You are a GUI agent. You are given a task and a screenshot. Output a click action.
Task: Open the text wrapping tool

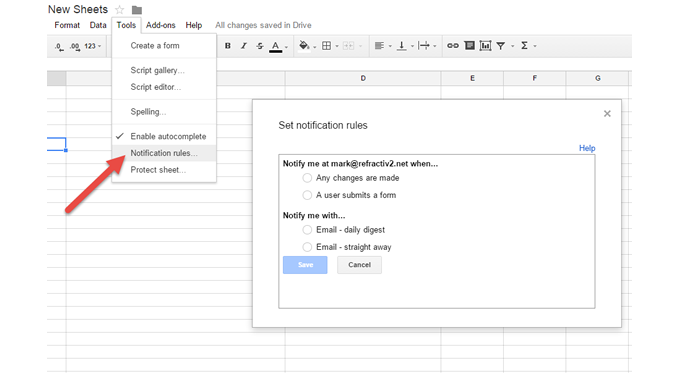click(424, 46)
